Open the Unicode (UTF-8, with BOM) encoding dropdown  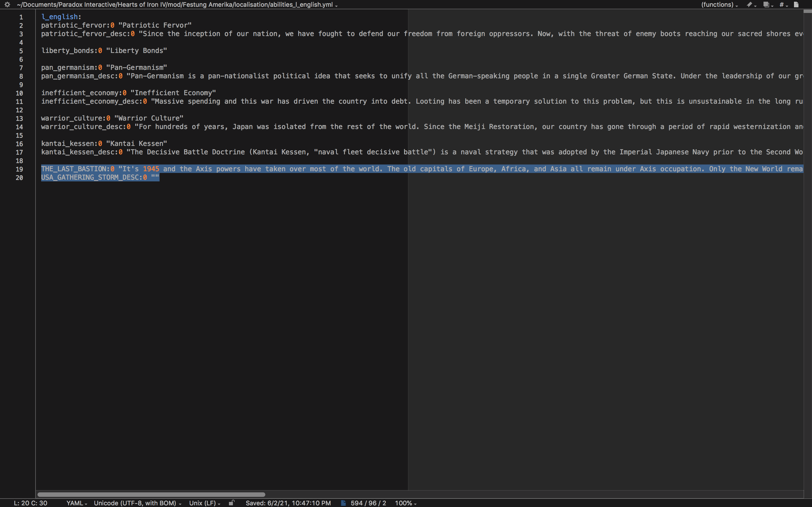click(136, 503)
